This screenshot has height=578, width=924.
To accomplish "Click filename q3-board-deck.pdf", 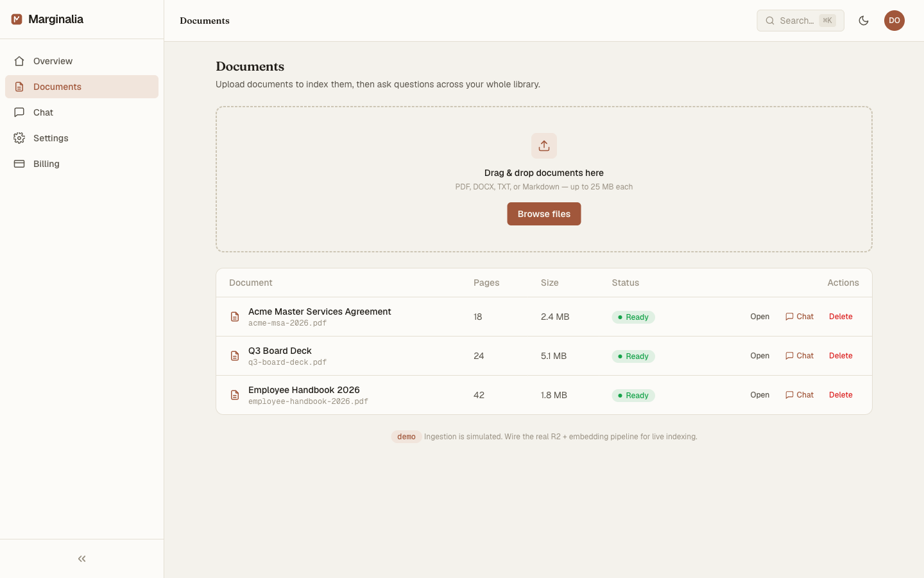I will [287, 362].
